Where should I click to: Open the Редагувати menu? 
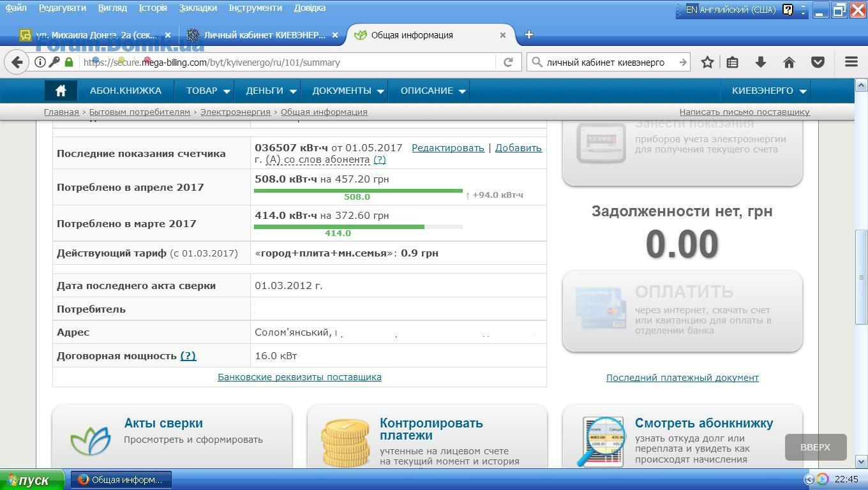(62, 8)
